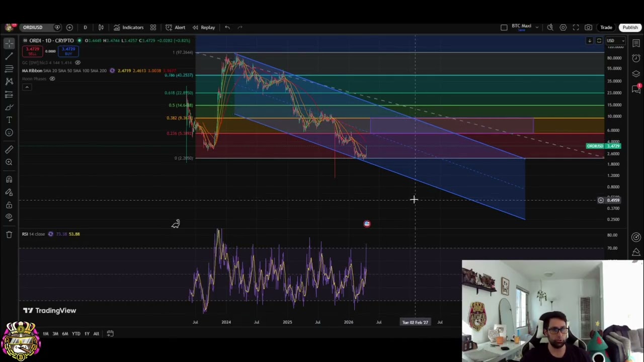The image size is (644, 362).
Task: Open the watchlist panel icon
Action: coord(636,44)
